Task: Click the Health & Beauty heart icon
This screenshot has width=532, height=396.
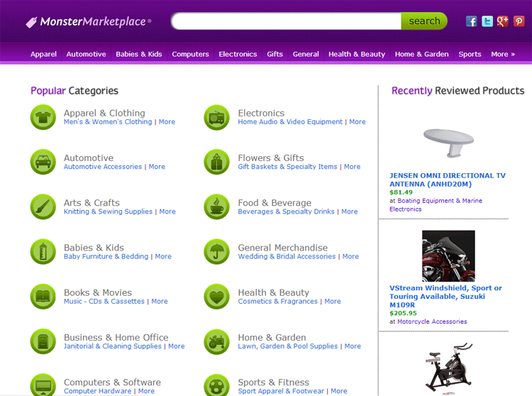Action: point(217,297)
